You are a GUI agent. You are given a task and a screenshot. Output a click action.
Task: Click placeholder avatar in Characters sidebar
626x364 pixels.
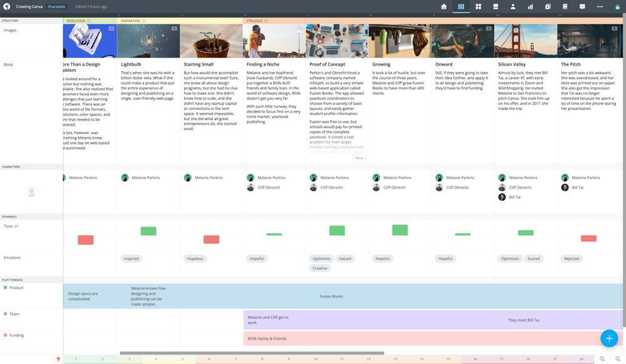click(31, 192)
